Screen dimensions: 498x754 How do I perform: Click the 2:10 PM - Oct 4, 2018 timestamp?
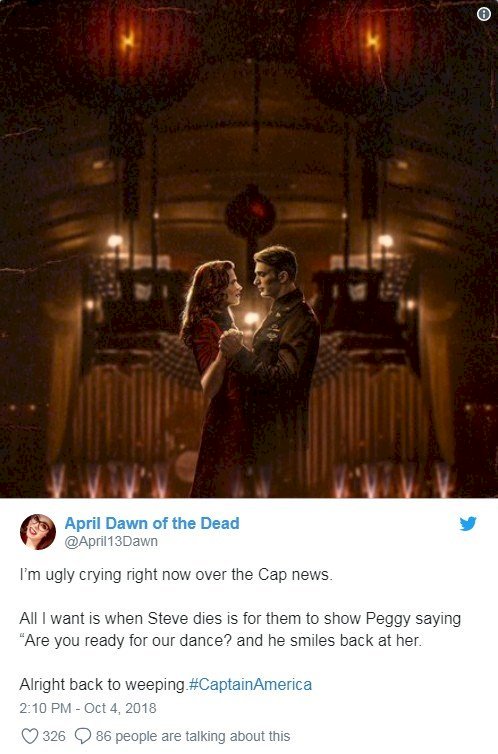[88, 708]
